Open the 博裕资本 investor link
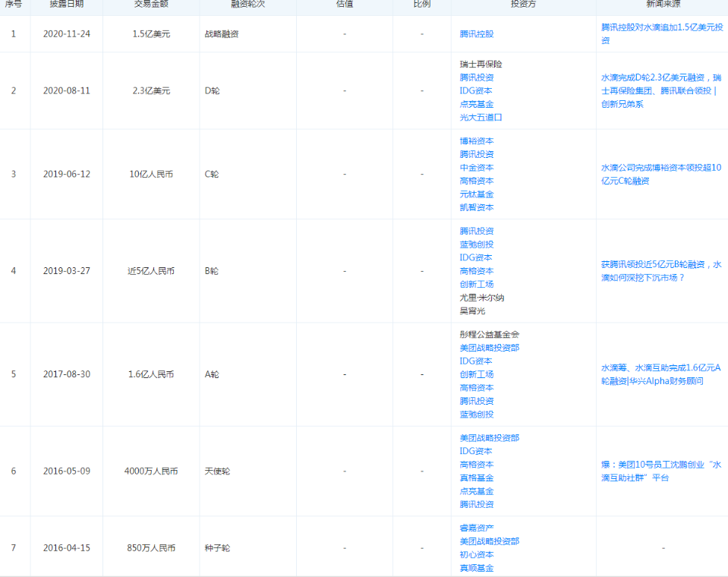This screenshot has height=577, width=728. point(477,141)
